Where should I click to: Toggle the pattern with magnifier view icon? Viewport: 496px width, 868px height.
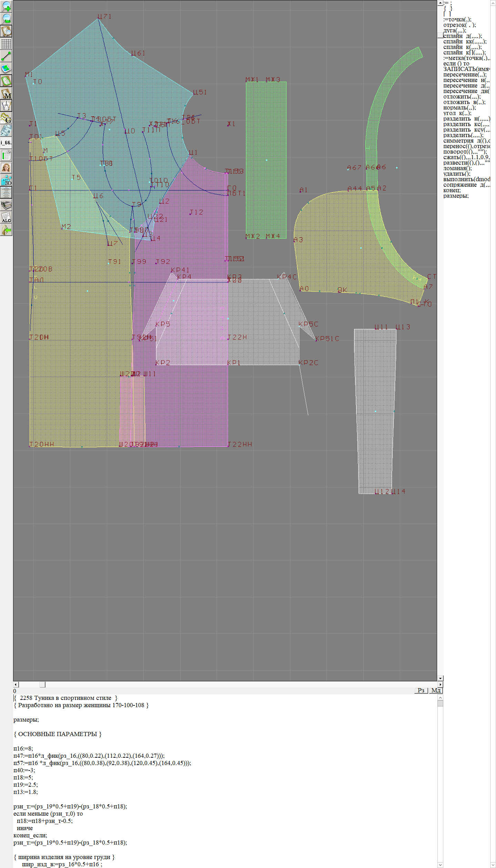6,31
